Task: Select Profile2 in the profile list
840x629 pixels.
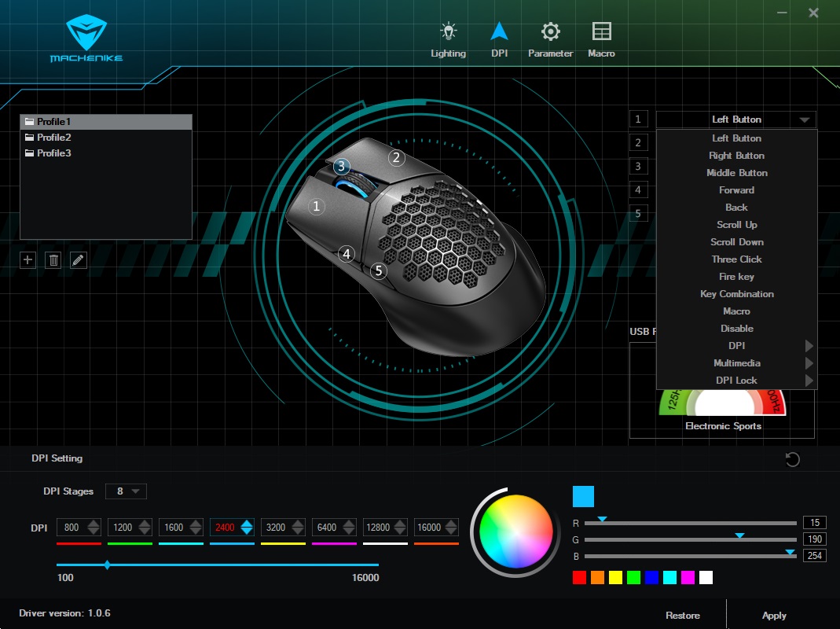Action: pyautogui.click(x=106, y=138)
